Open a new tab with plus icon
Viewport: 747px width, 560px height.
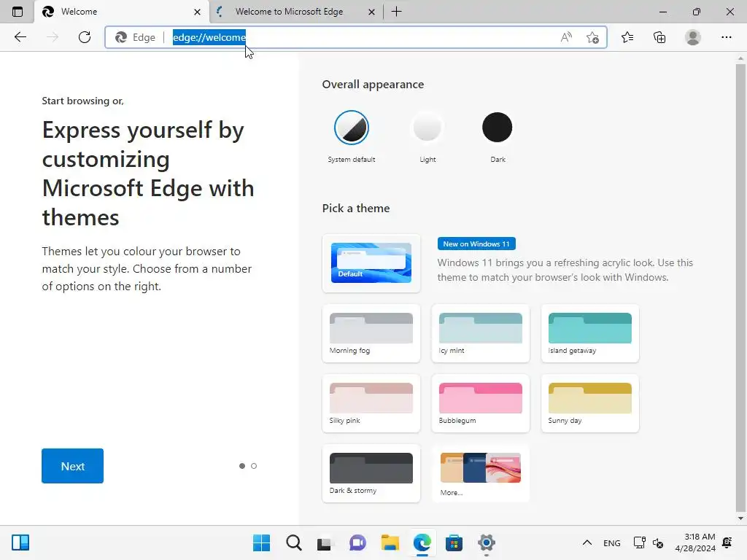(396, 12)
